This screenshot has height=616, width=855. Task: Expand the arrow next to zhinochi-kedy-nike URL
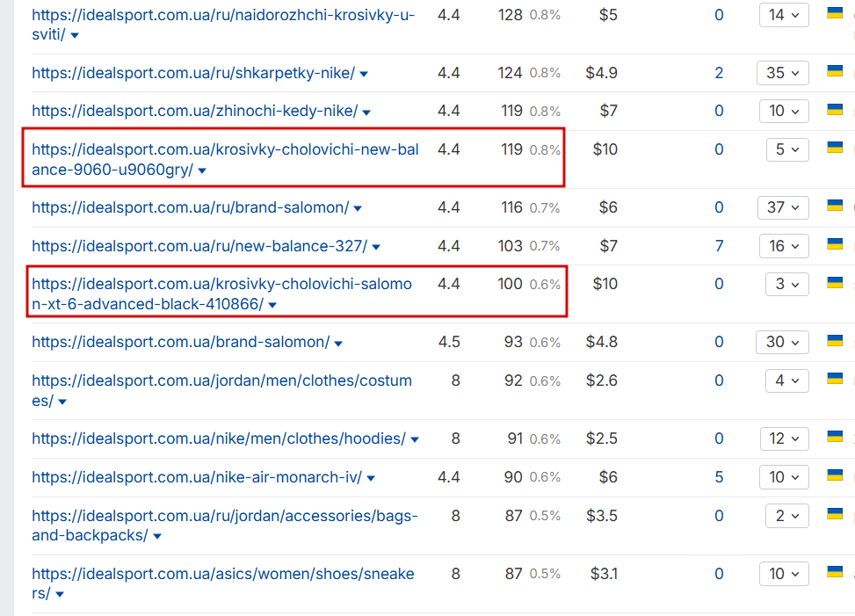pos(366,112)
